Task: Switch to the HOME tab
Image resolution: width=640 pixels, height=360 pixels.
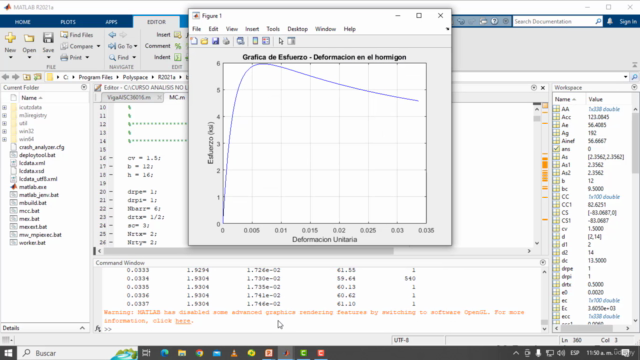Action: point(22,22)
